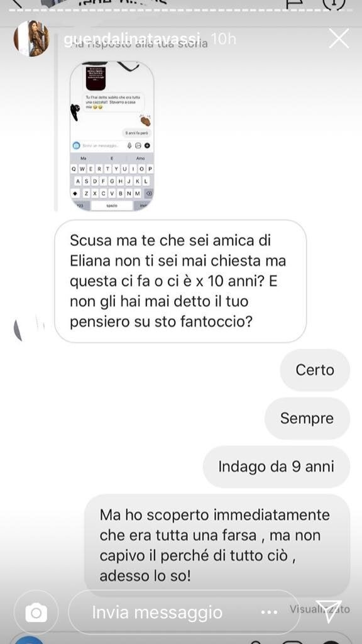Tap the Indago da 9 anni bubble

[277, 467]
